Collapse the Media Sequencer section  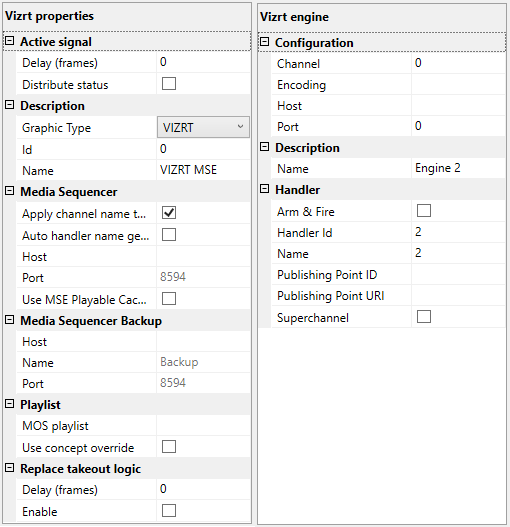9,191
